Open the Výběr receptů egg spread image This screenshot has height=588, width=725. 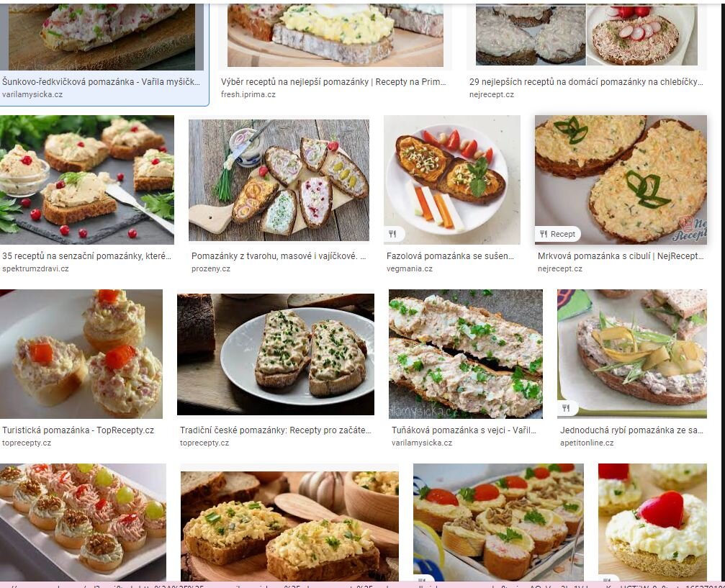336,35
